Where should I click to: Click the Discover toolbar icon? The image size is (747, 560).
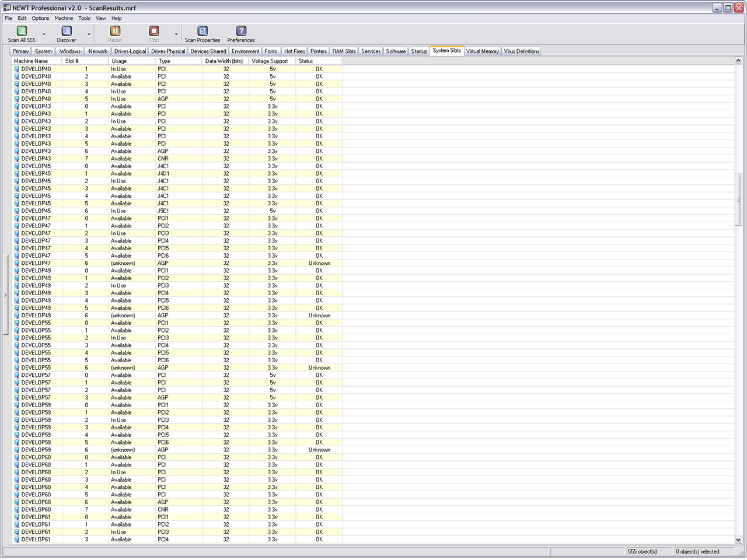pyautogui.click(x=67, y=31)
